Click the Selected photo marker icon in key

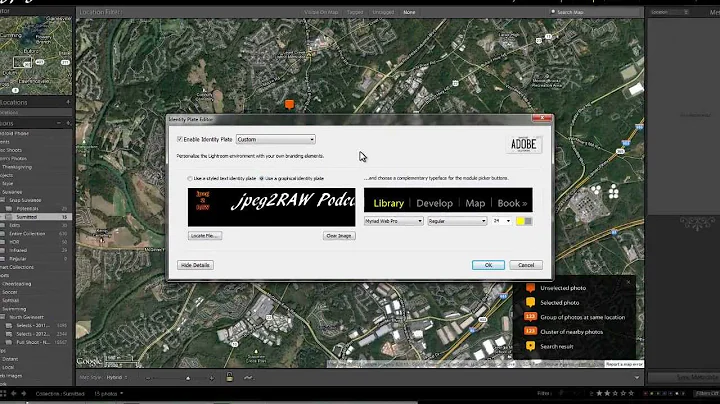click(530, 303)
